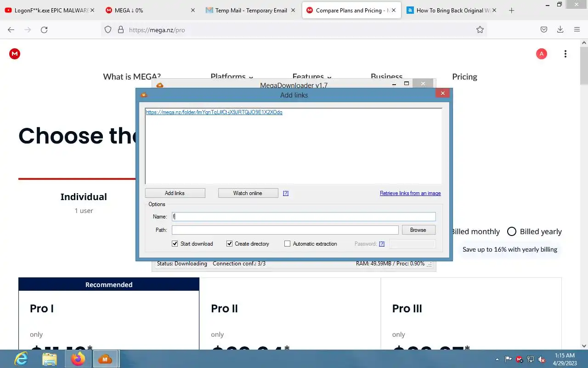Focus the Path input field
This screenshot has height=368, width=588.
pos(285,230)
